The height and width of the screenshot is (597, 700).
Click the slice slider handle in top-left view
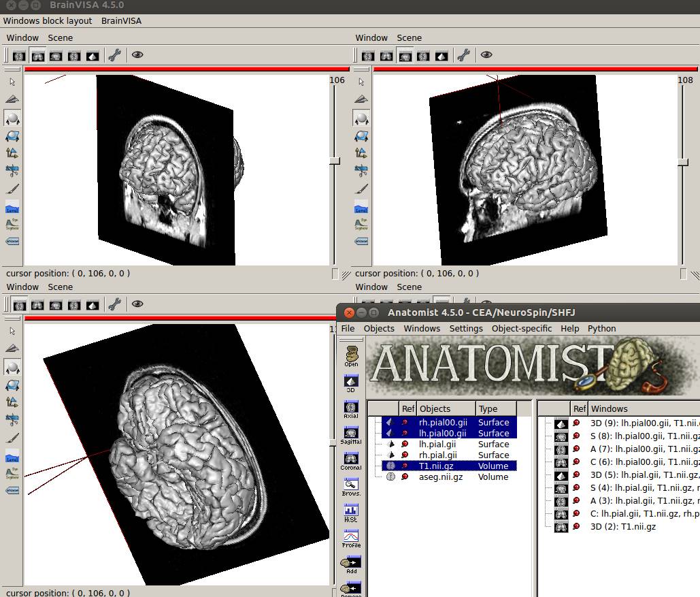(x=334, y=161)
